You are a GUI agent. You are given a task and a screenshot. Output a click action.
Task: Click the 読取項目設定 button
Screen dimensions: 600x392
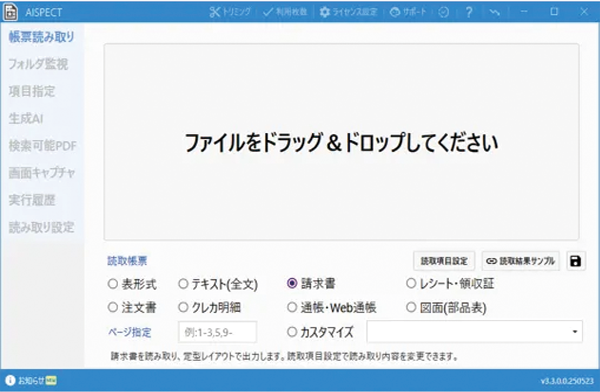tap(444, 261)
